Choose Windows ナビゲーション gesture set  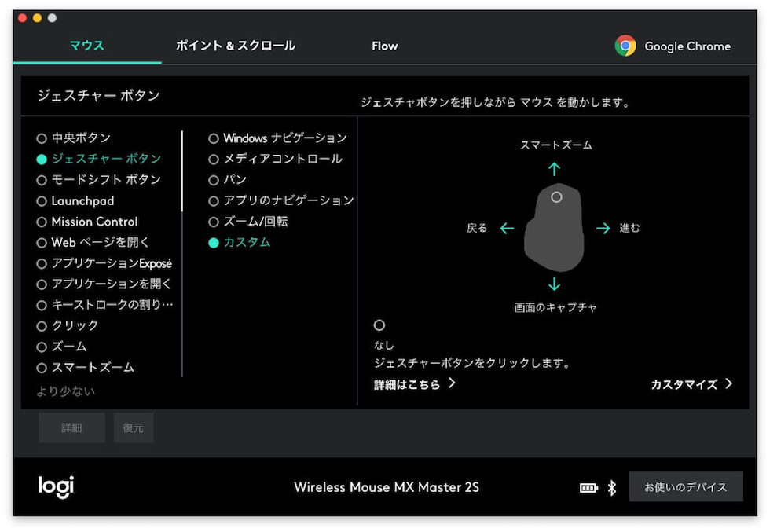click(x=278, y=138)
